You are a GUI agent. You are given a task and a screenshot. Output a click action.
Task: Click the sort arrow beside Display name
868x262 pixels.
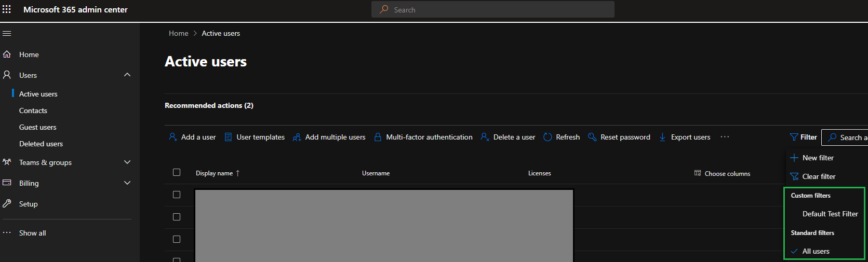coord(238,173)
